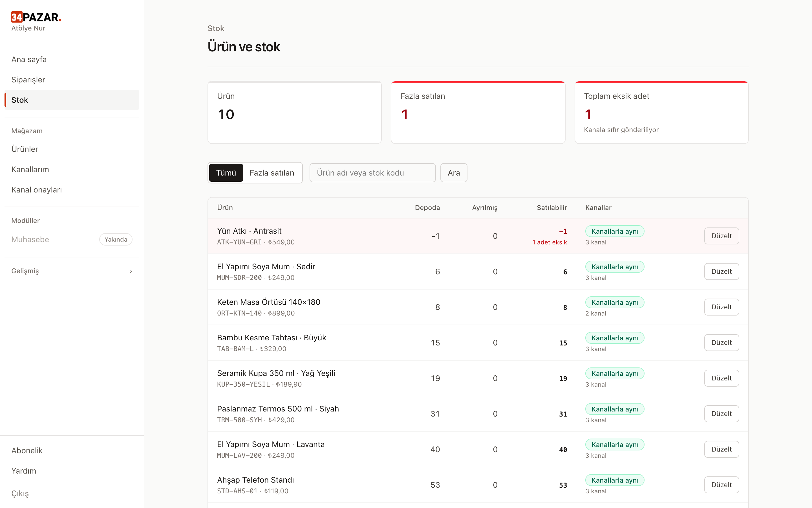The width and height of the screenshot is (812, 508).
Task: Click the Stok breadcrumb above title
Action: (x=216, y=28)
